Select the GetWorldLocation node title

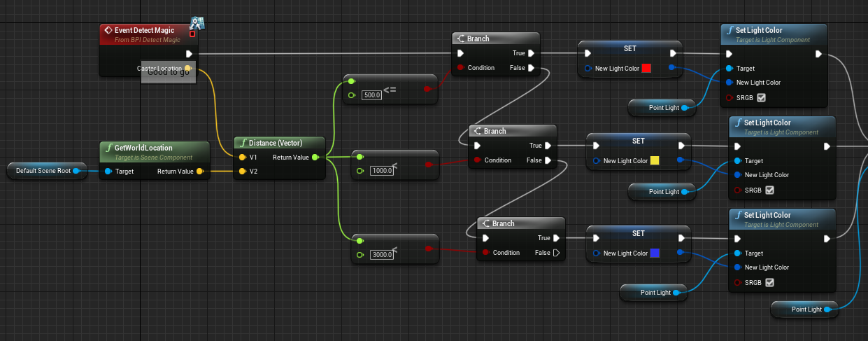pyautogui.click(x=143, y=148)
